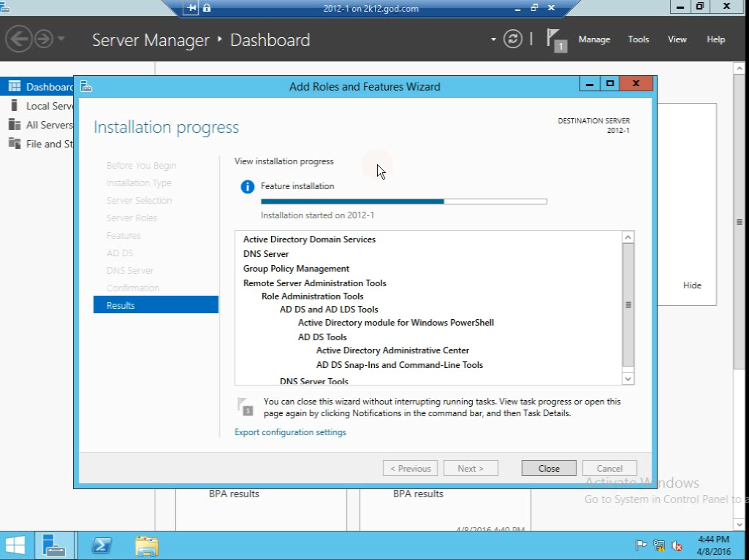The width and height of the screenshot is (749, 560).
Task: Click the Feature installation info icon
Action: [248, 187]
